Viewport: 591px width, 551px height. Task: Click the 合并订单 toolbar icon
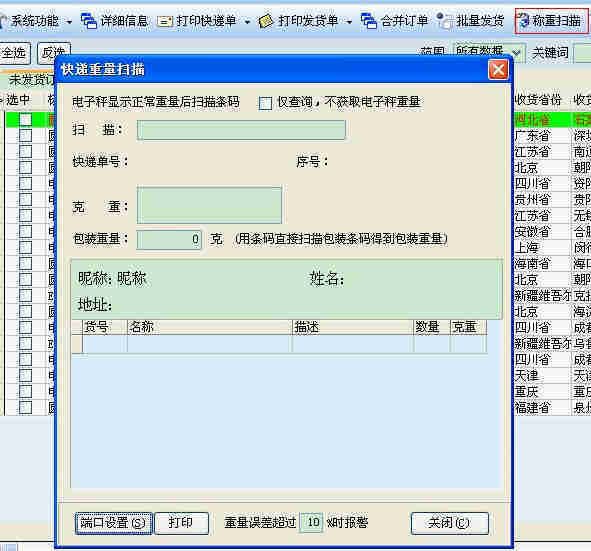point(368,21)
